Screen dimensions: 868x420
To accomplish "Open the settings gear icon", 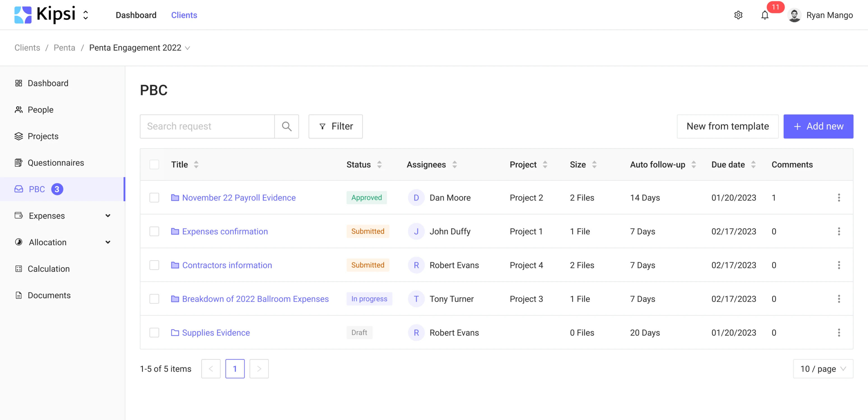I will tap(738, 15).
